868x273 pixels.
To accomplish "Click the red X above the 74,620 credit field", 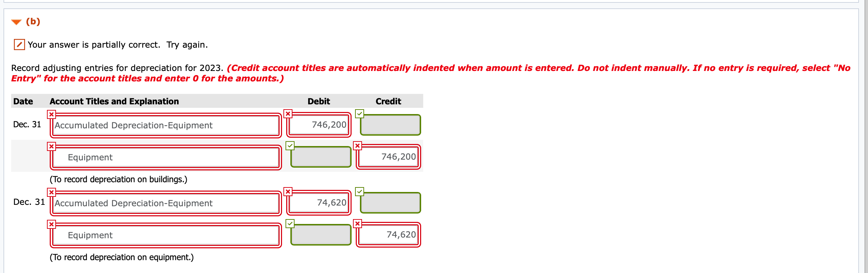I will point(358,224).
